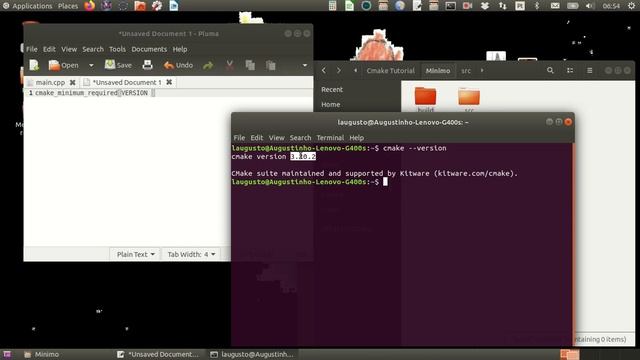Open the Terminal menu in terminal window
This screenshot has height=360, width=640.
[330, 138]
